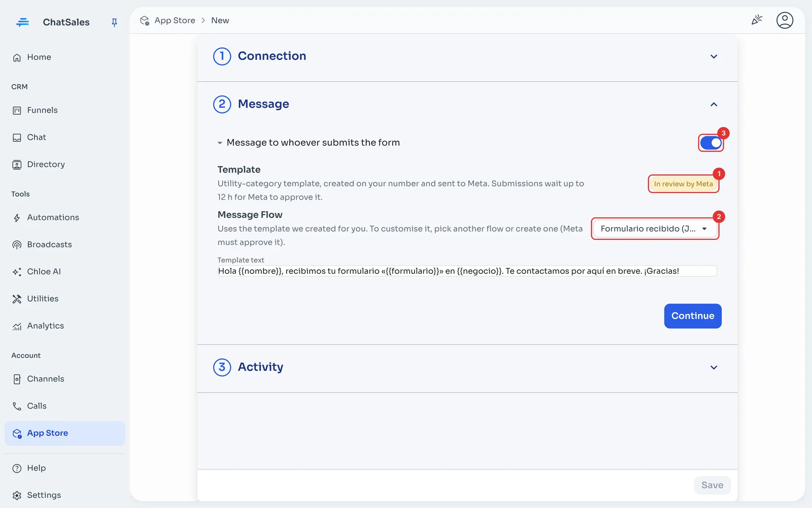Click the 'Message Flow' heading
Viewport: 812px width, 508px height.
[250, 215]
